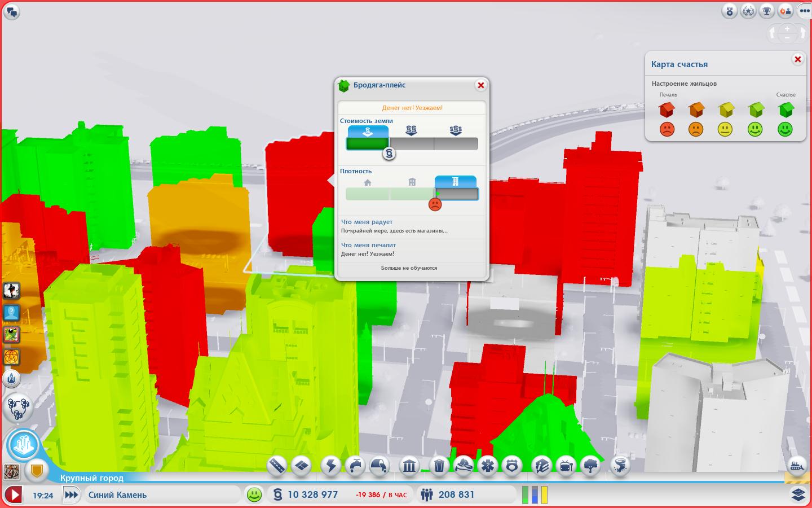Viewport: 812px width, 508px height.
Task: Click the land value marker on bar
Action: pyautogui.click(x=389, y=153)
